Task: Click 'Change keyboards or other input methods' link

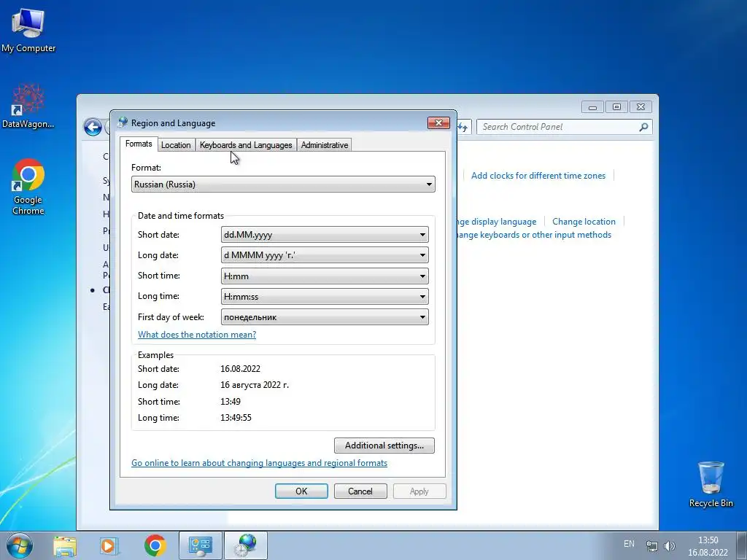Action: [x=533, y=235]
